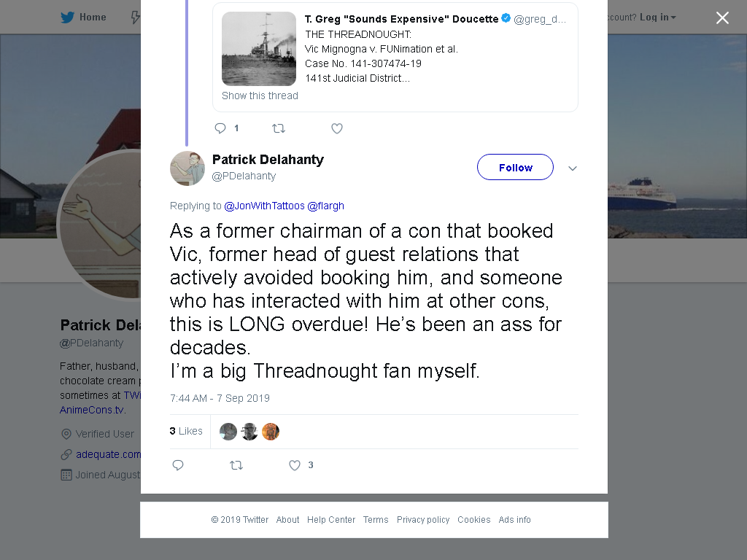View the 3 Likes list
Viewport: 747px width, 560px height.
tap(186, 431)
